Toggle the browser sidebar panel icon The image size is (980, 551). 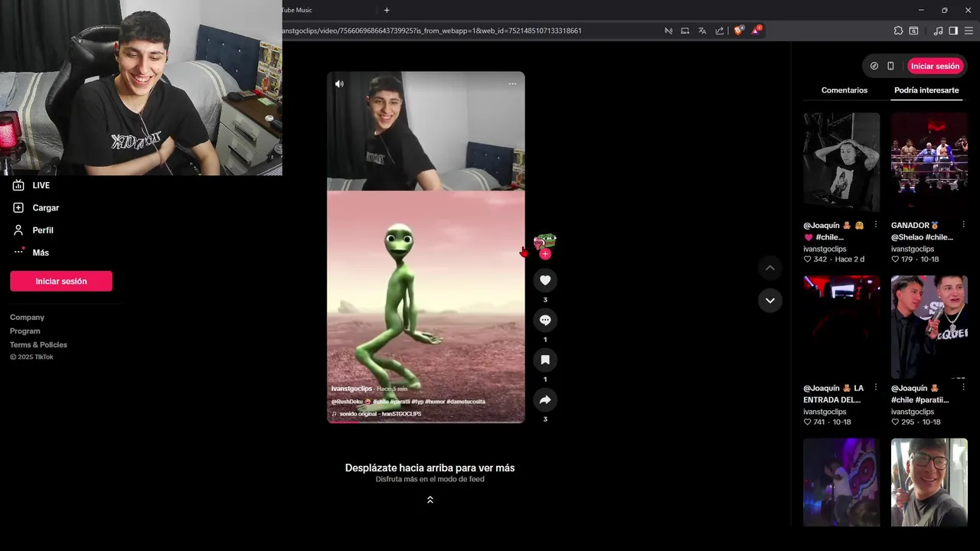click(x=953, y=31)
